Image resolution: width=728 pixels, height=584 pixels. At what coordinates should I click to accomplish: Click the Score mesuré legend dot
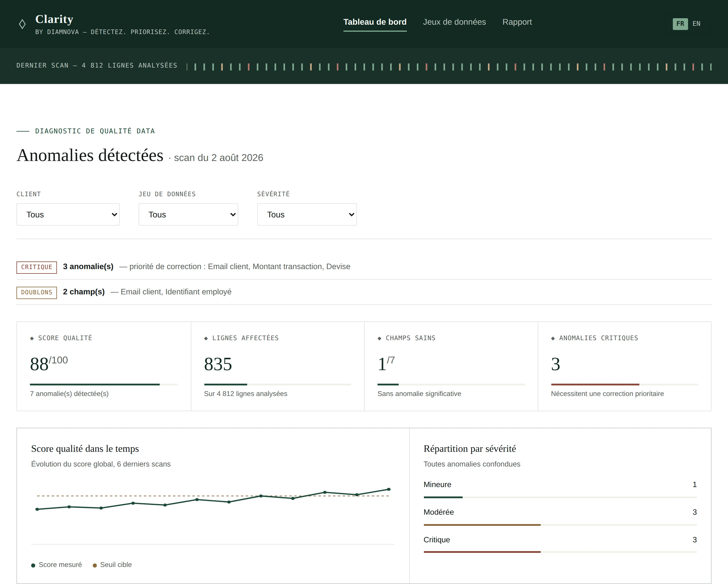tap(33, 565)
